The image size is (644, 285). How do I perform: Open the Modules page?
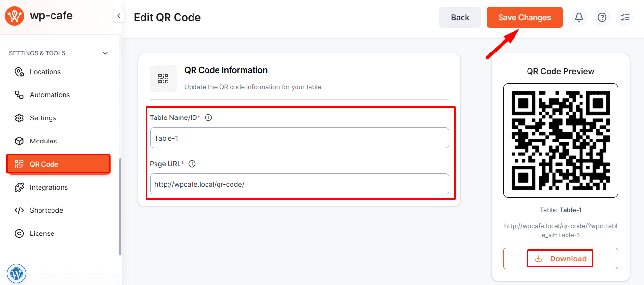point(43,141)
